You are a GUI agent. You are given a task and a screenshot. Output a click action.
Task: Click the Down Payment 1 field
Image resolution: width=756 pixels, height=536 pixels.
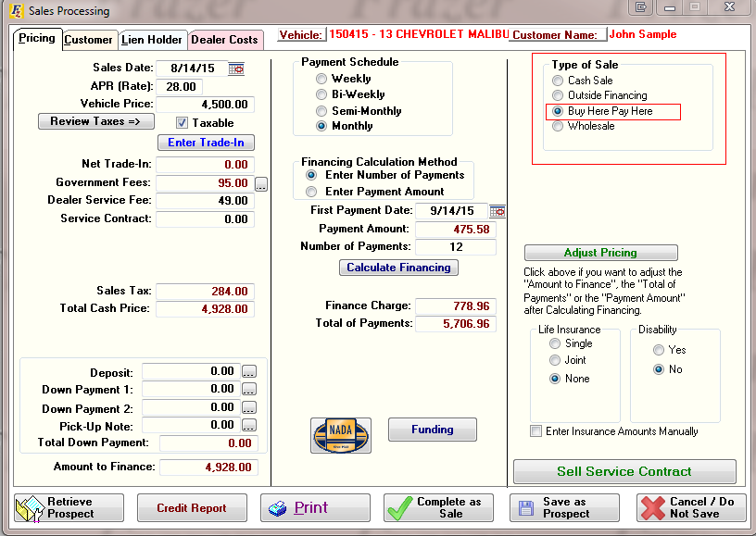tap(192, 389)
